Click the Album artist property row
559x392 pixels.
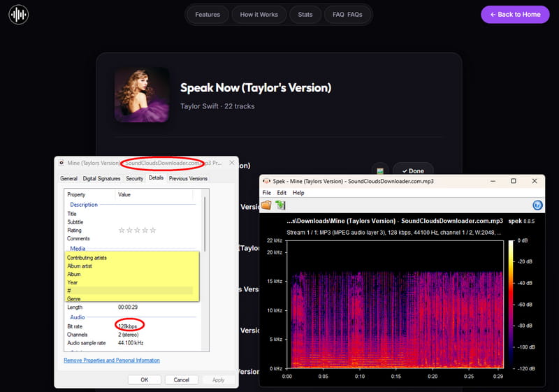click(130, 266)
